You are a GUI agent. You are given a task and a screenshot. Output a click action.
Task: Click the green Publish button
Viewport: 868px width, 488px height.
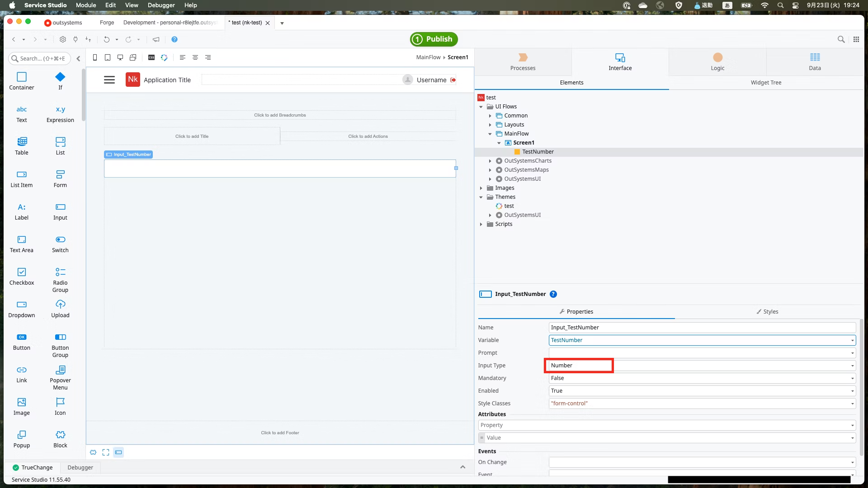pyautogui.click(x=434, y=39)
